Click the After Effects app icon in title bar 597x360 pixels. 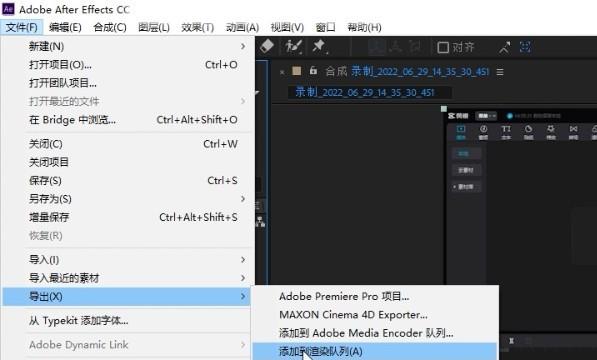pos(8,9)
